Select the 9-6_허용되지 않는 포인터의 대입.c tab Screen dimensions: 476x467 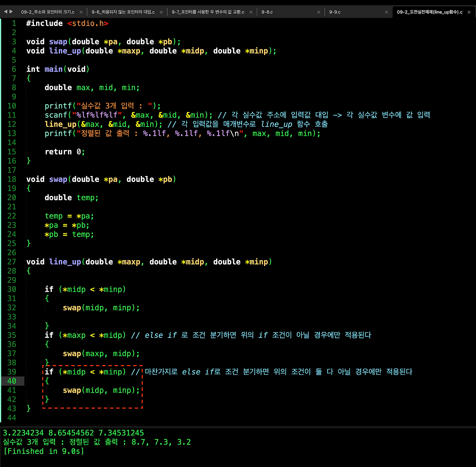pos(123,12)
